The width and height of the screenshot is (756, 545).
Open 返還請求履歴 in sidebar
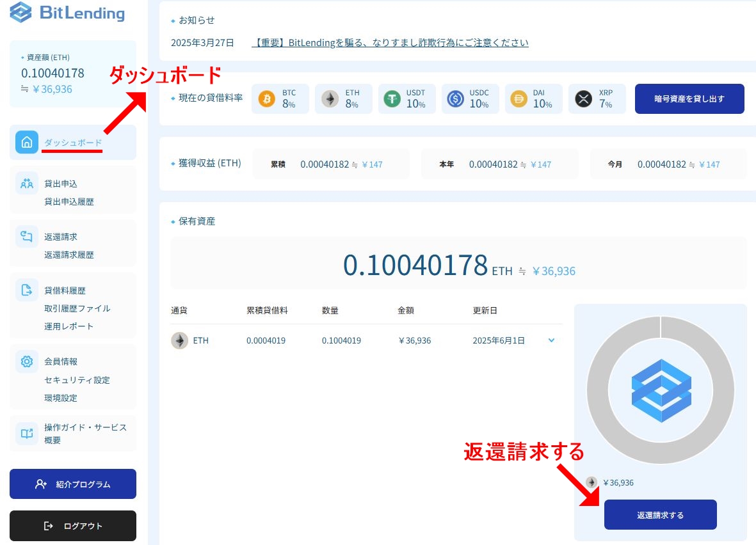[69, 255]
